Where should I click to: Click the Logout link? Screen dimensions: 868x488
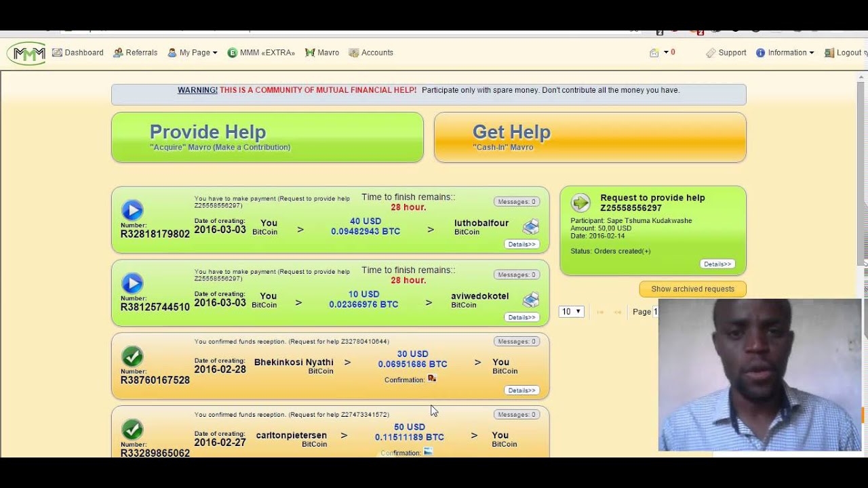coord(843,53)
